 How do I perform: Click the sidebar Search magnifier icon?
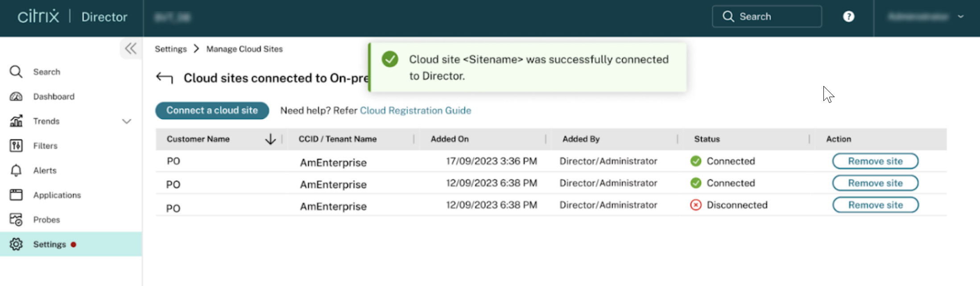point(16,72)
